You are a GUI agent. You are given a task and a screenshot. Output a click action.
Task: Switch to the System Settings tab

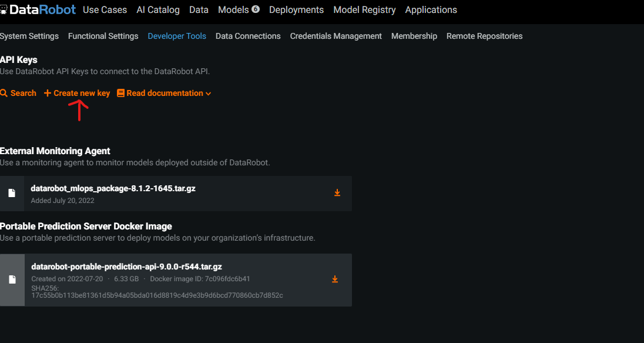pyautogui.click(x=29, y=36)
